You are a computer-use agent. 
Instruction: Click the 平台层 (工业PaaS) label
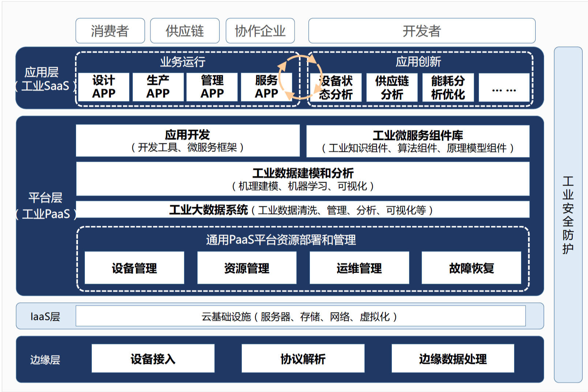(46, 205)
